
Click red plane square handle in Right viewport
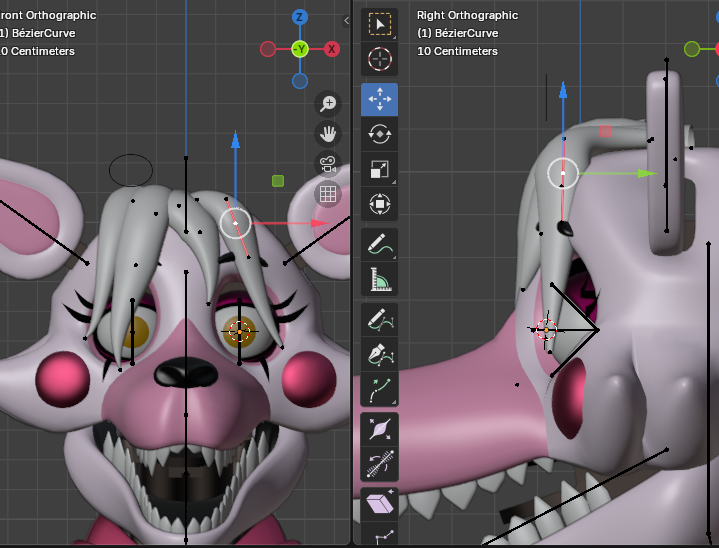pyautogui.click(x=605, y=131)
